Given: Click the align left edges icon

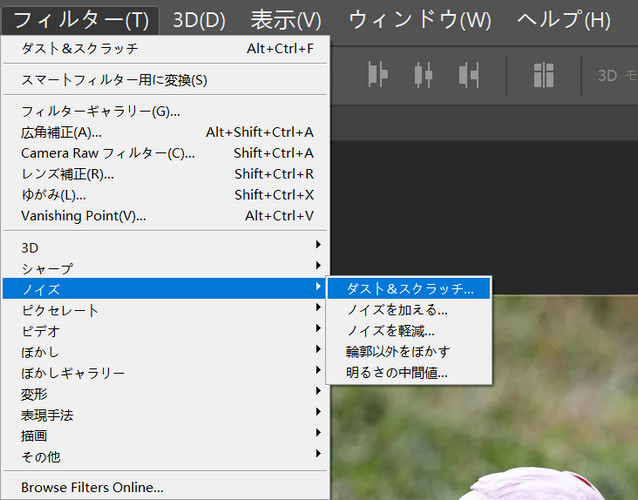Looking at the screenshot, I should tap(378, 75).
